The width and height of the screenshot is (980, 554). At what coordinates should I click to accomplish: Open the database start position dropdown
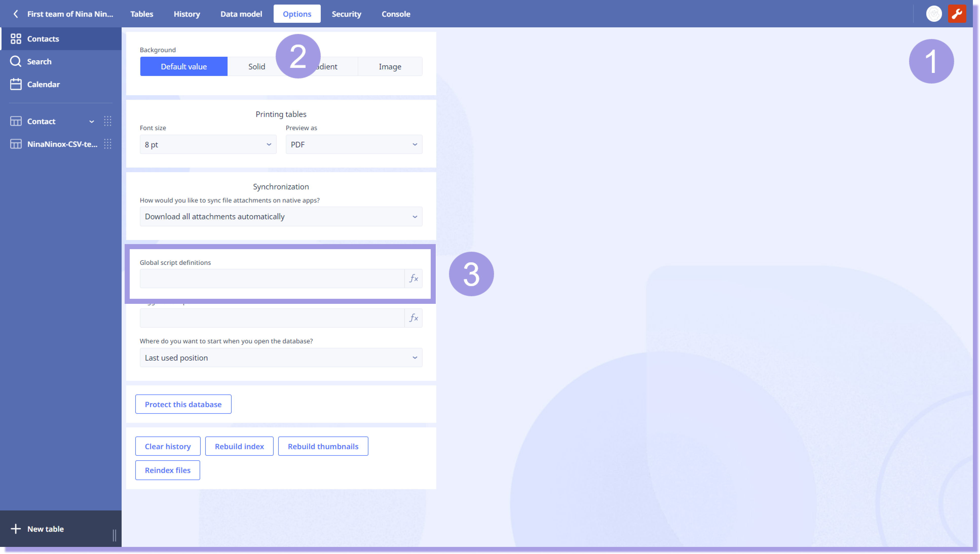(x=281, y=358)
